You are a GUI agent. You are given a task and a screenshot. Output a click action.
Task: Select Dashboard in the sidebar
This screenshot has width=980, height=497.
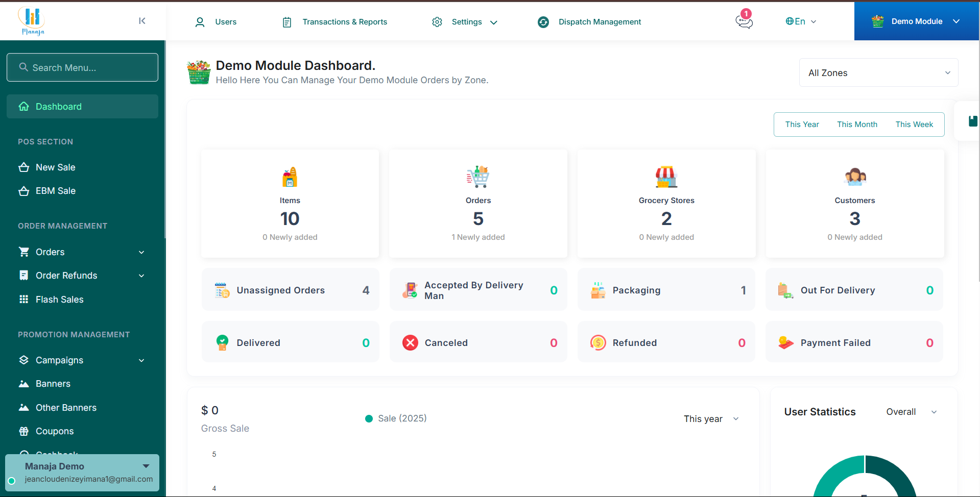[82, 107]
